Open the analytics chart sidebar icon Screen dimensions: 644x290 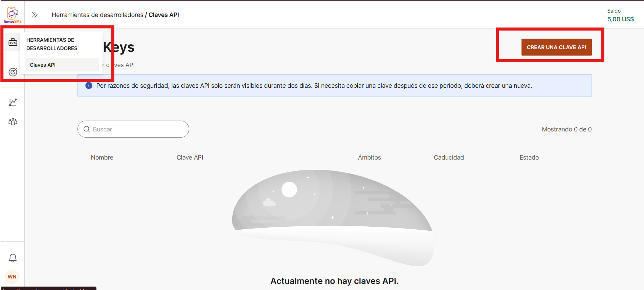tap(13, 102)
